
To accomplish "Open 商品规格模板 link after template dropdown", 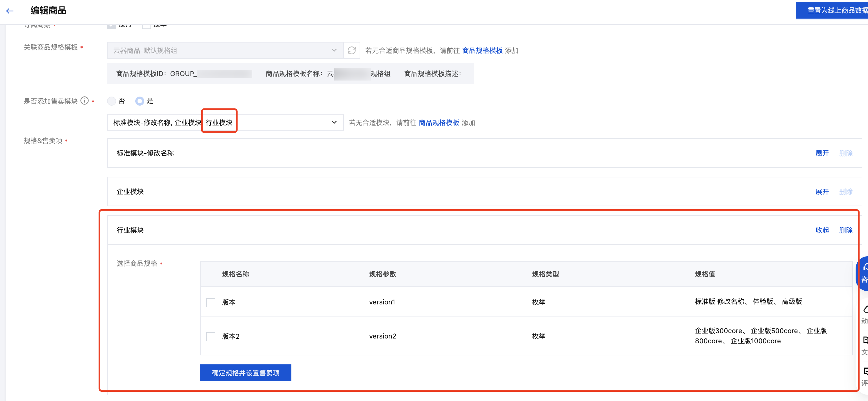I will tap(482, 50).
